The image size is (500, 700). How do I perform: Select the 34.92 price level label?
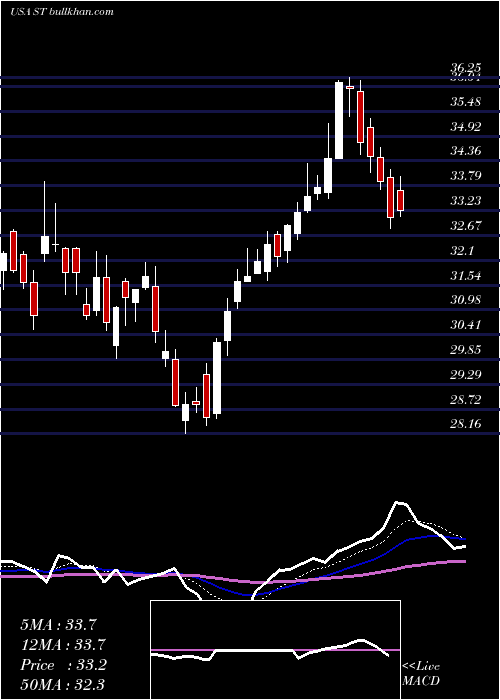(x=466, y=127)
